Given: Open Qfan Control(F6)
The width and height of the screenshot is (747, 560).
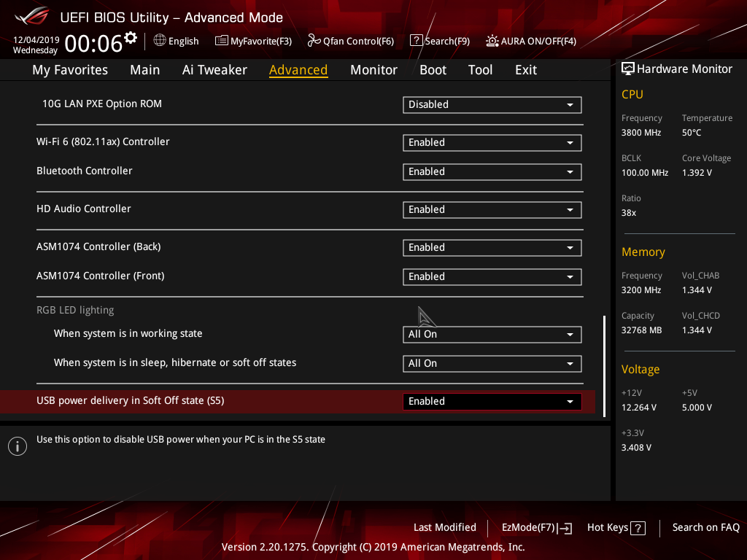Looking at the screenshot, I should click(x=351, y=41).
